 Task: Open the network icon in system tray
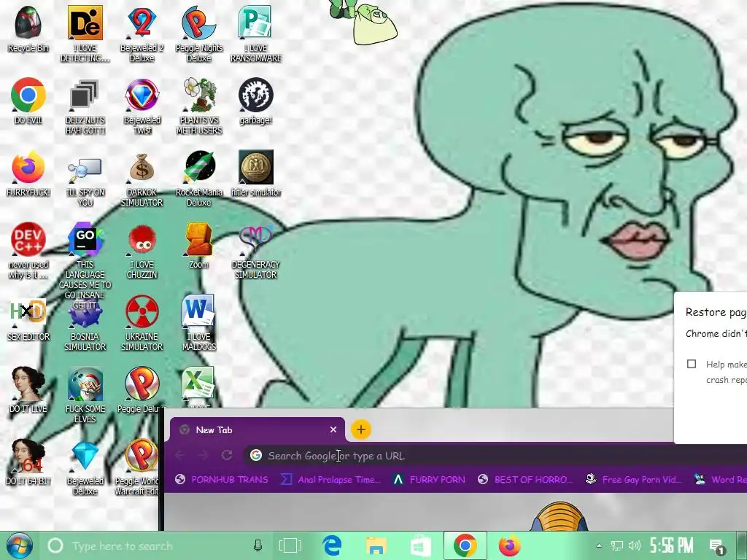(617, 545)
